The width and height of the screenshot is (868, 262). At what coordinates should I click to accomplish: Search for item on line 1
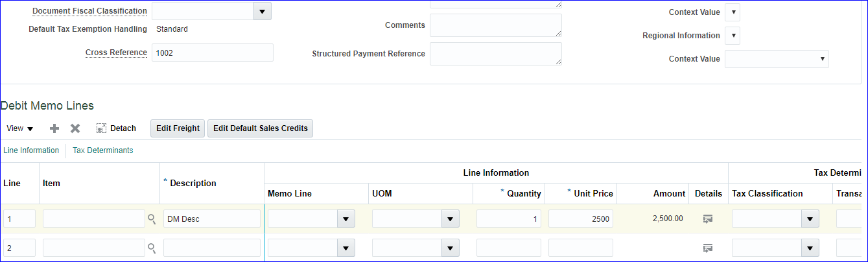(152, 219)
